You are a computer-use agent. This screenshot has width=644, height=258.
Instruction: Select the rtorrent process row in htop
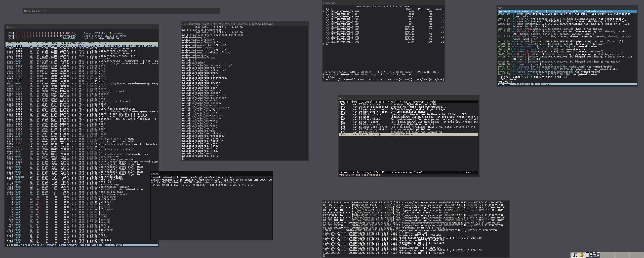(x=82, y=58)
